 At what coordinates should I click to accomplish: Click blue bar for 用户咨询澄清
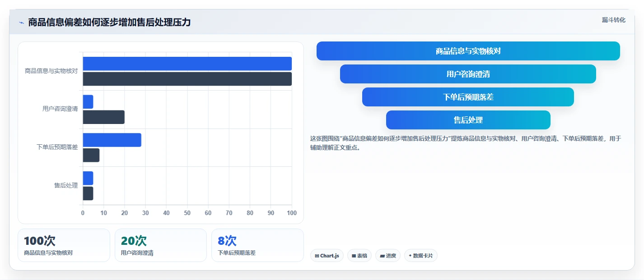88,102
